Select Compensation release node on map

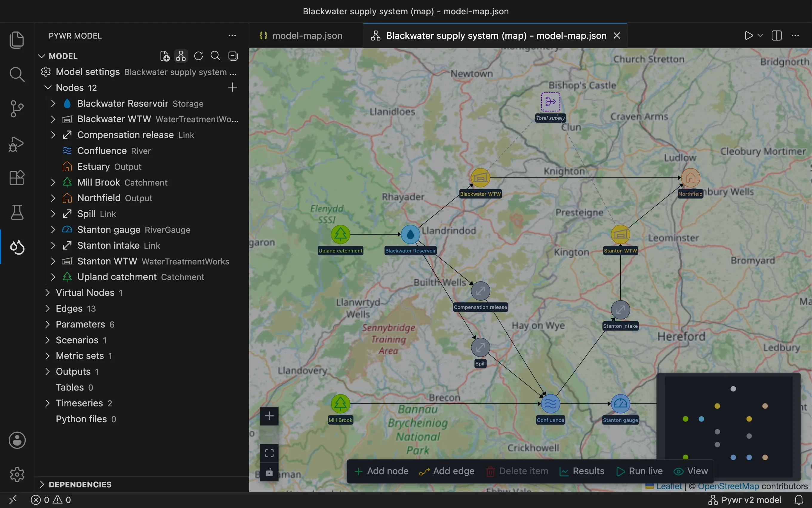tap(480, 291)
